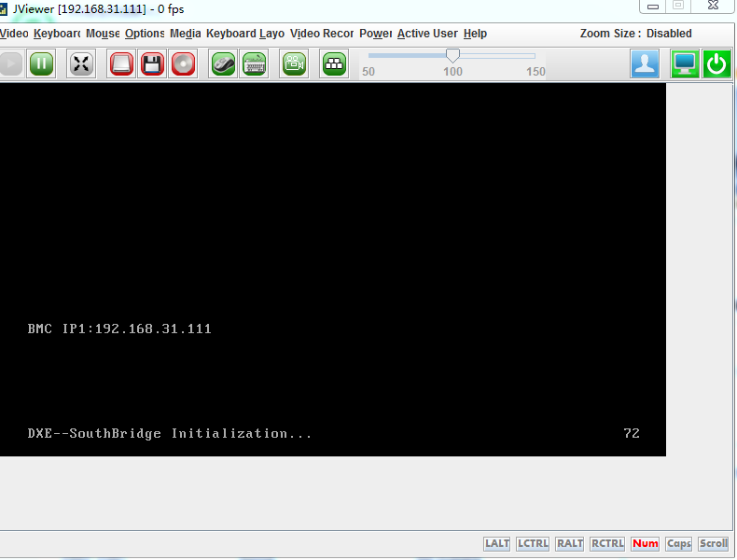Toggle the LALT key modifier
Screen dimensions: 737x560
pos(497,544)
